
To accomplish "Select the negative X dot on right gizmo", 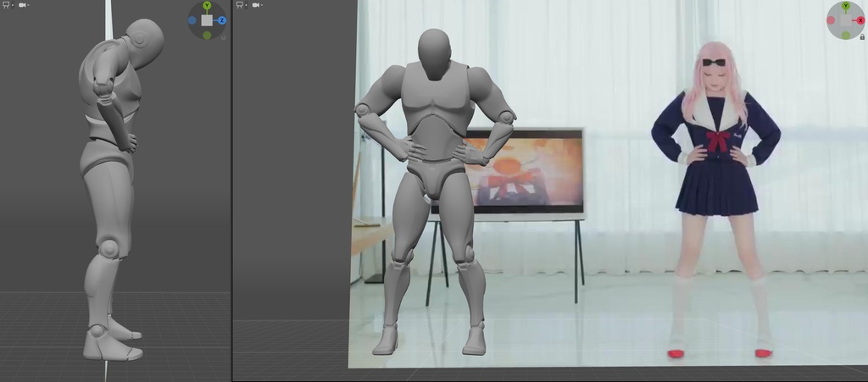I will click(831, 20).
